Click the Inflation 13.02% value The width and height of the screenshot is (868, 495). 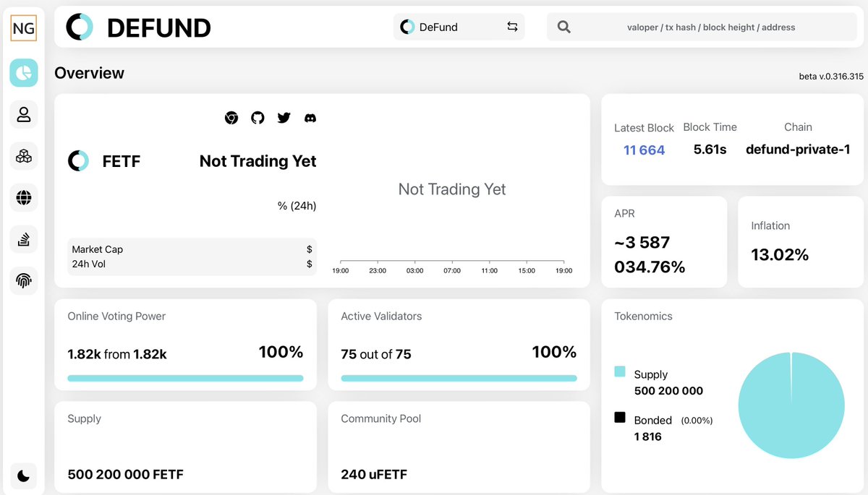[780, 254]
